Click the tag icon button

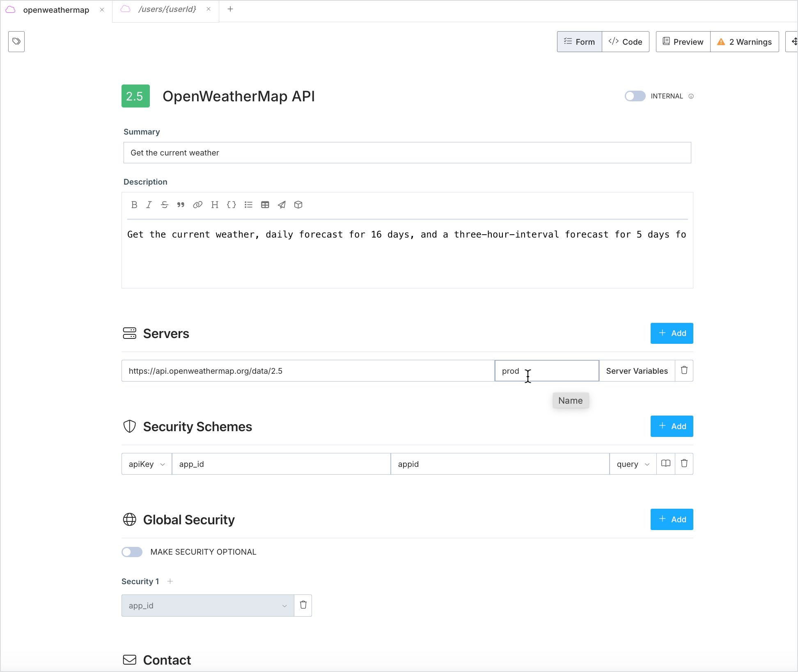16,41
